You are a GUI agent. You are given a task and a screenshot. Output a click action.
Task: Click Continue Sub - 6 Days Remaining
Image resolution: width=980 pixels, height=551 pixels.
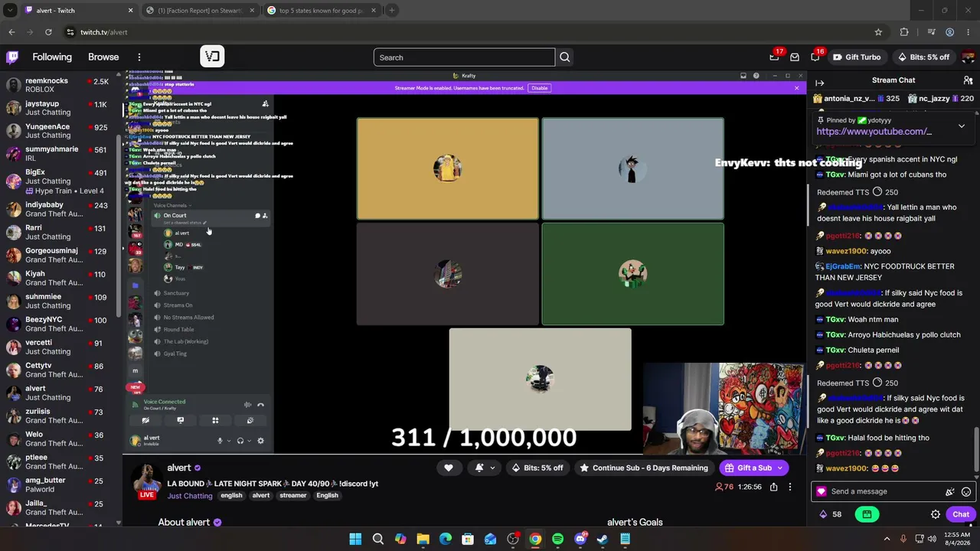[x=644, y=468]
